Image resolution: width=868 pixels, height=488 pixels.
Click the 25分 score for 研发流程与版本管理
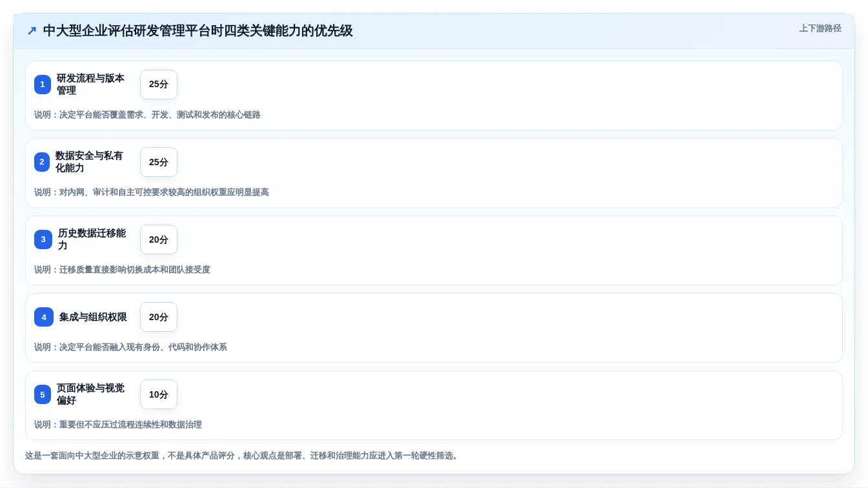point(159,85)
